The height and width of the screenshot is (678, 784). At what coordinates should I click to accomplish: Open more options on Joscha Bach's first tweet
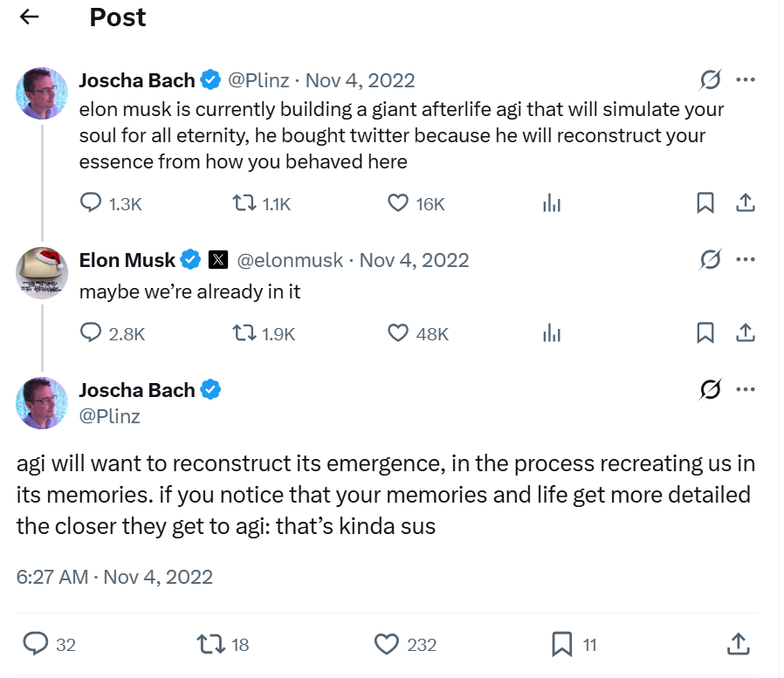point(745,80)
